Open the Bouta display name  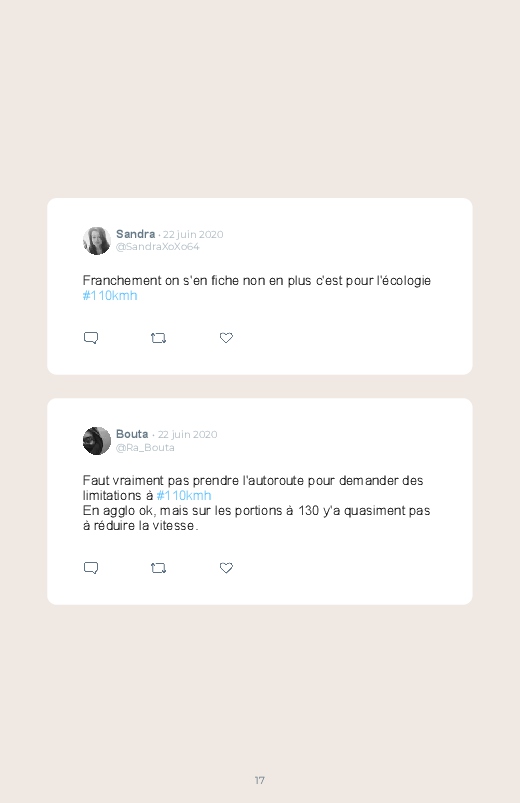click(132, 434)
